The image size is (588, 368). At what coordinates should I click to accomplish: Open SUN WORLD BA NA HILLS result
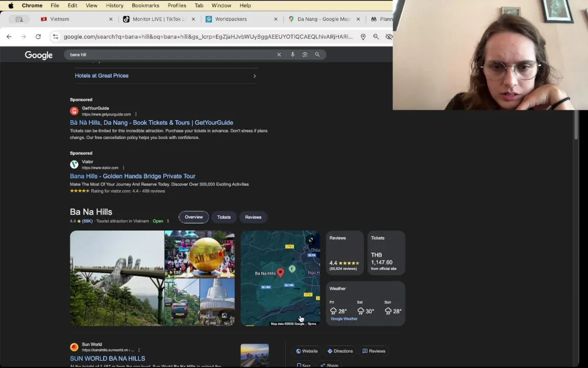(x=108, y=359)
